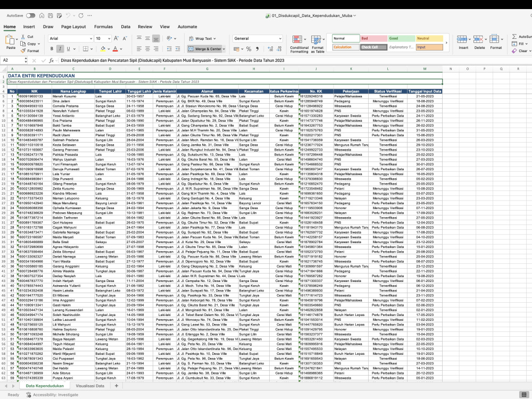Click the Decrease Indent icon
Screen dimensions: 532x399
coord(169,49)
